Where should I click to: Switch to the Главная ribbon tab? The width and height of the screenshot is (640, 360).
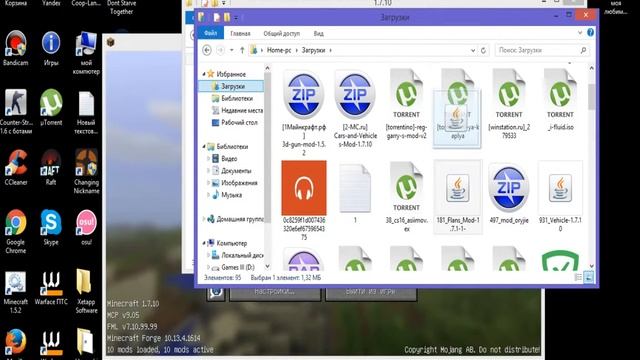click(240, 33)
